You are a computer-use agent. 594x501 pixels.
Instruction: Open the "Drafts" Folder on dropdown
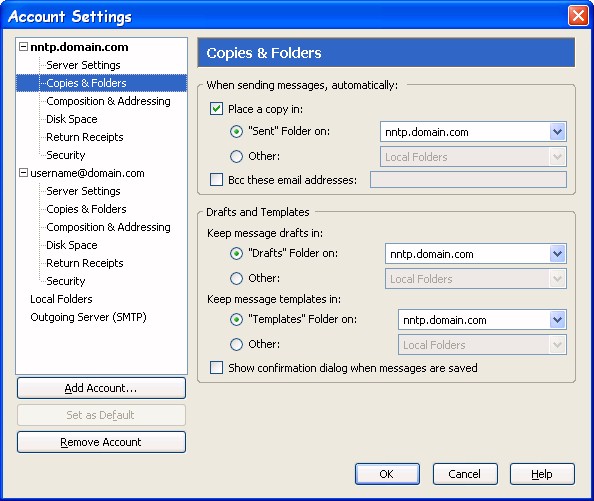pyautogui.click(x=476, y=254)
